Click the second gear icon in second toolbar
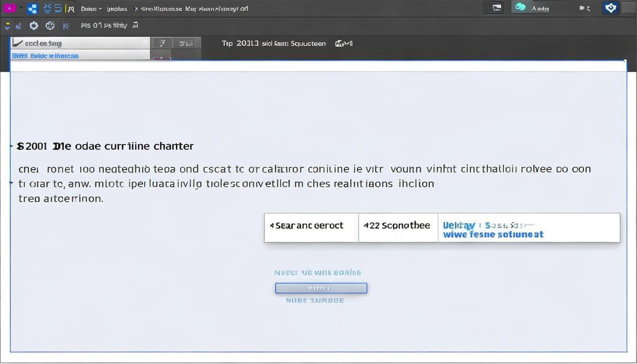Image resolution: width=637 pixels, height=364 pixels. tap(50, 26)
